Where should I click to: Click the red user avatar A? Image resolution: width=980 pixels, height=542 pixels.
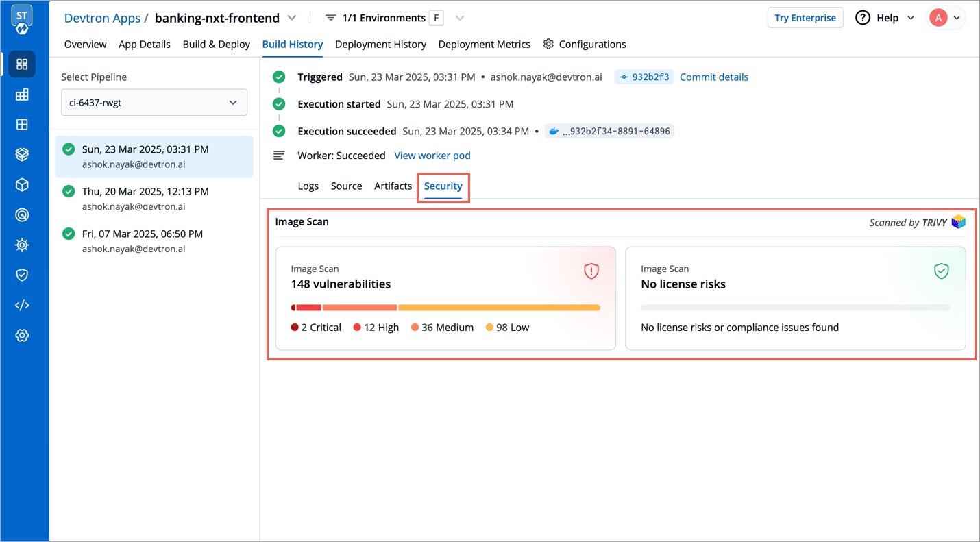938,18
